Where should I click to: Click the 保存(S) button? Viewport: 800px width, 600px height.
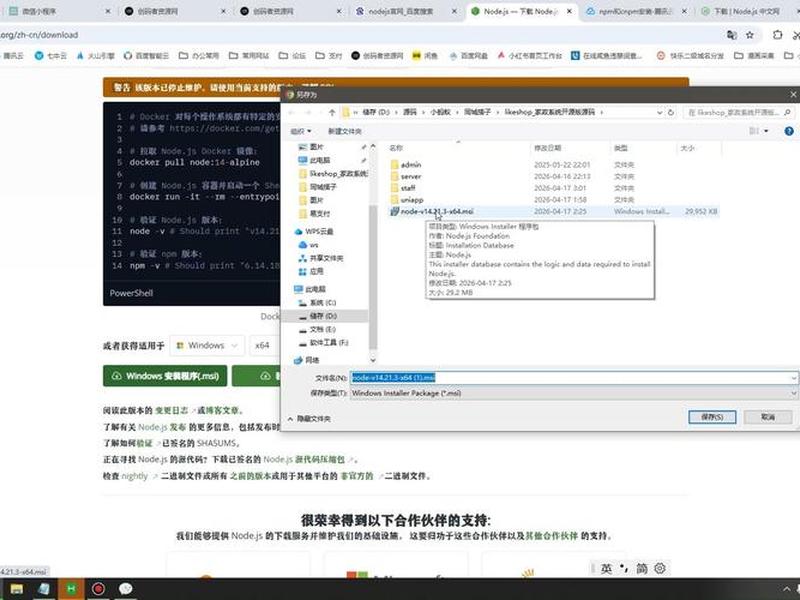point(712,417)
